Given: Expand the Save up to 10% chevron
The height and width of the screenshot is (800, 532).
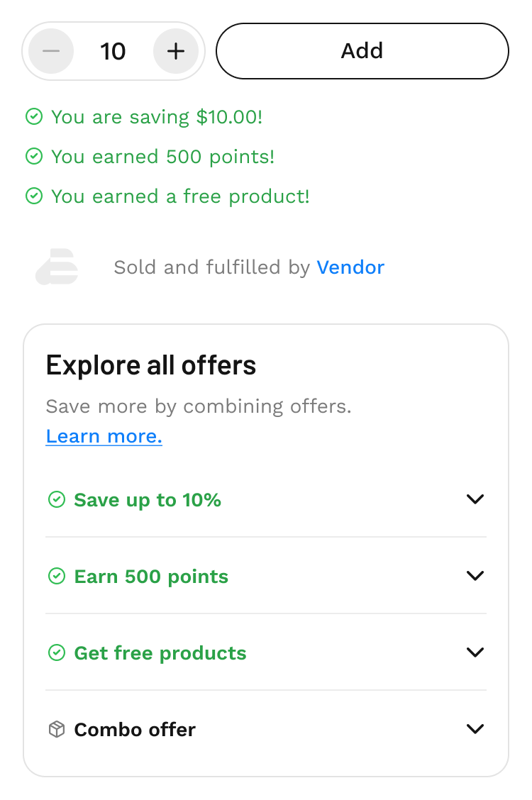Looking at the screenshot, I should (x=475, y=499).
